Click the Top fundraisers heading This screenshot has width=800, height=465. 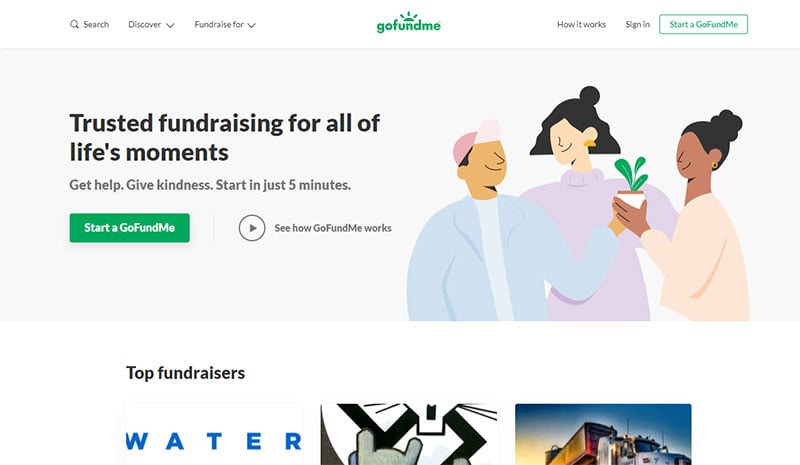coord(185,373)
